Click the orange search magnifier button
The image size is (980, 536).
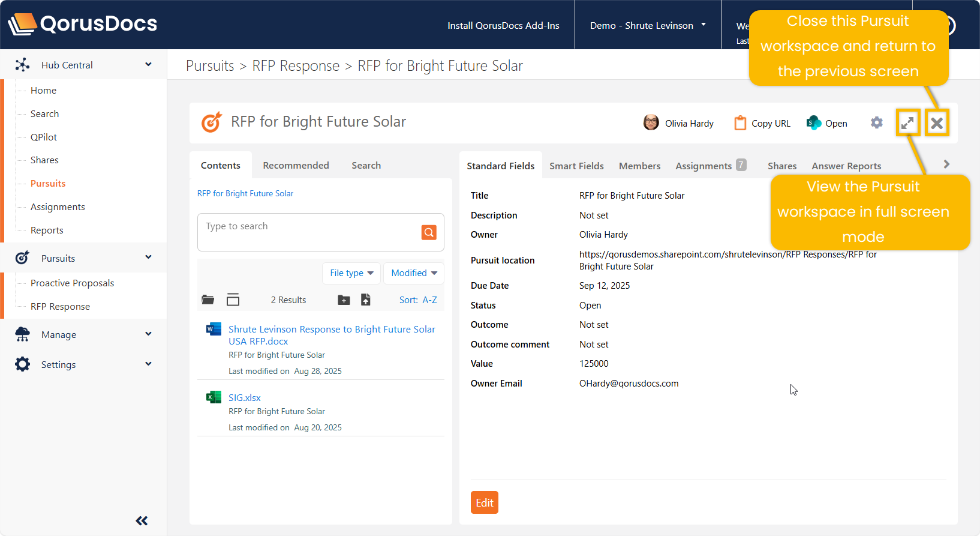point(429,232)
